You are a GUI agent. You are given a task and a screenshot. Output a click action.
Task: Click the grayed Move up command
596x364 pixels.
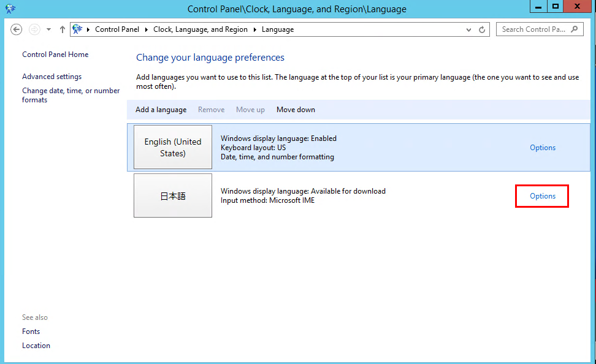click(x=250, y=110)
